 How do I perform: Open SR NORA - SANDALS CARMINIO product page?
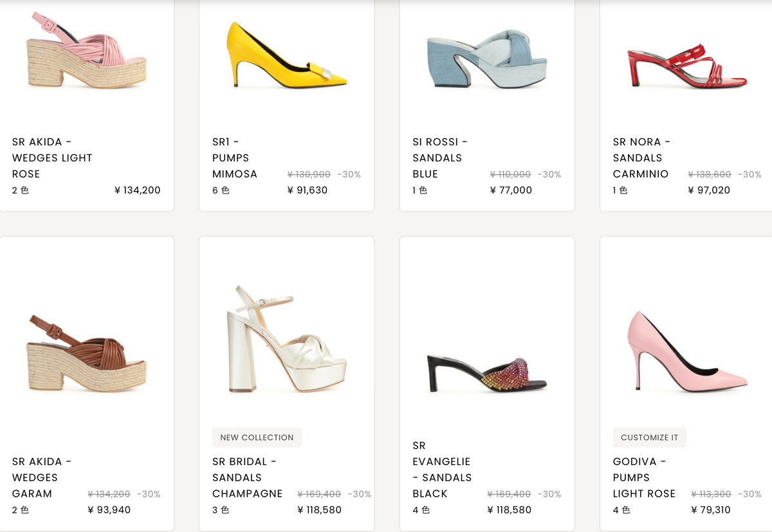641,158
